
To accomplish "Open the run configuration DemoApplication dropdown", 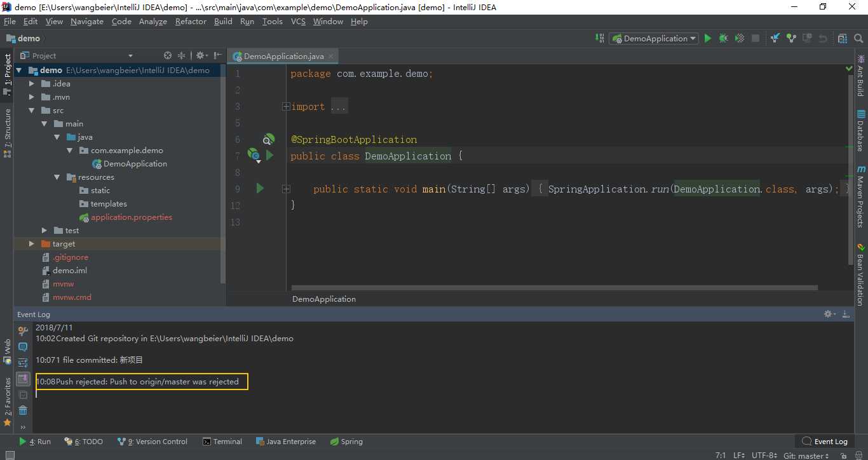I will click(x=654, y=39).
